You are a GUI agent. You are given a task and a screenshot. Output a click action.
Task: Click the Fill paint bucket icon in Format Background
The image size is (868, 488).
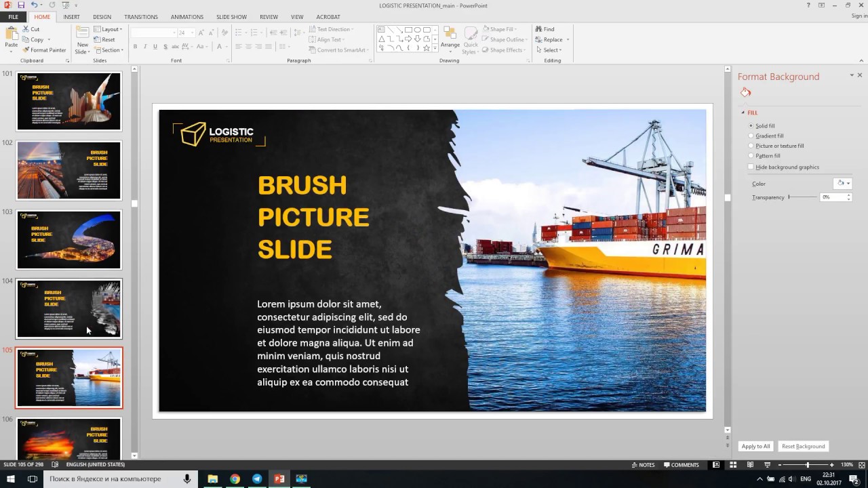coord(745,92)
